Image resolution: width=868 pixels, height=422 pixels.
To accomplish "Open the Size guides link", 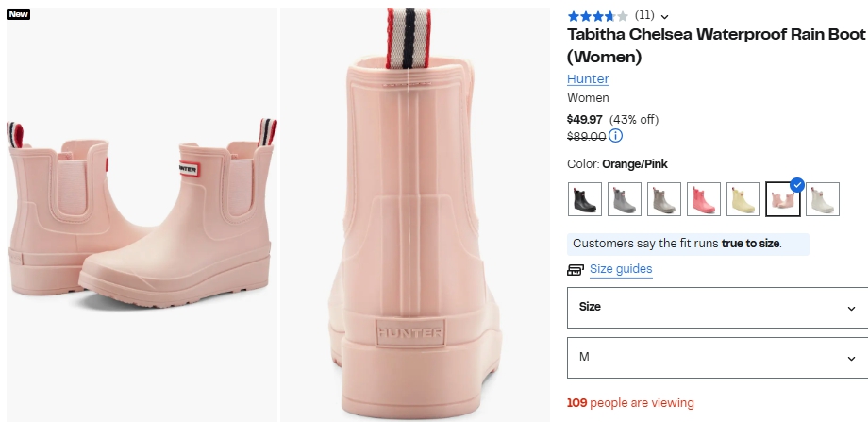I will point(621,269).
